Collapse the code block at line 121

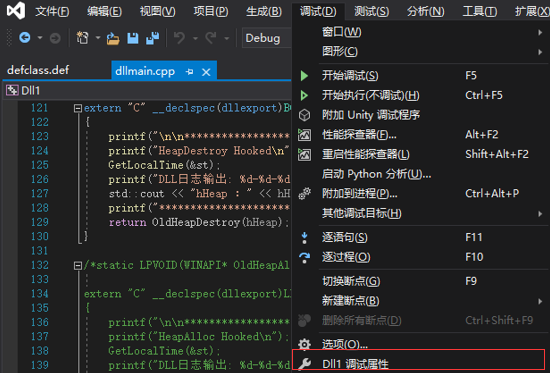click(78, 108)
